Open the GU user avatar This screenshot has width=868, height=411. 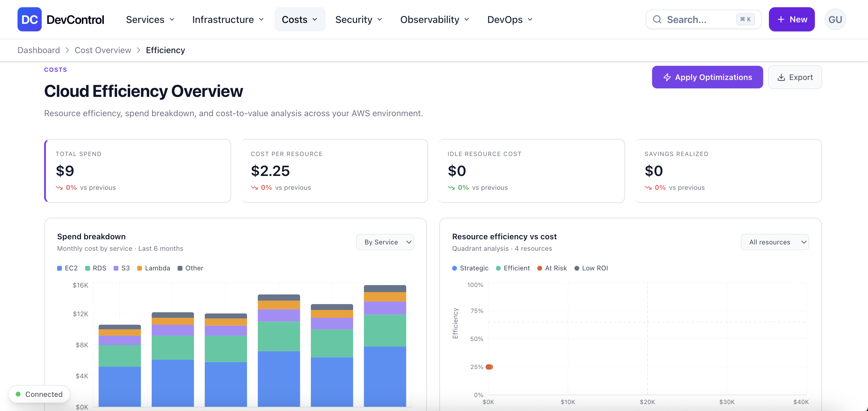tap(835, 20)
